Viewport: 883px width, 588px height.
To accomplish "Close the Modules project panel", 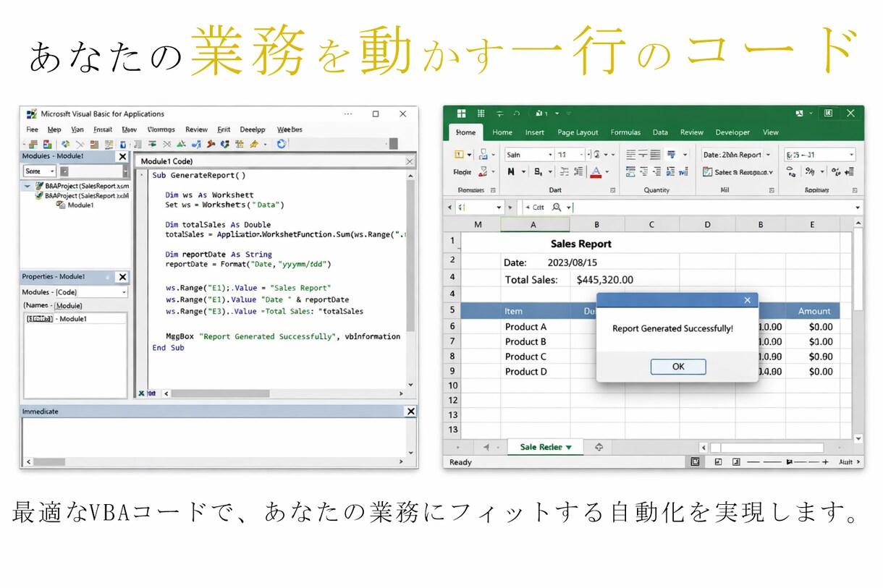I will 122,156.
